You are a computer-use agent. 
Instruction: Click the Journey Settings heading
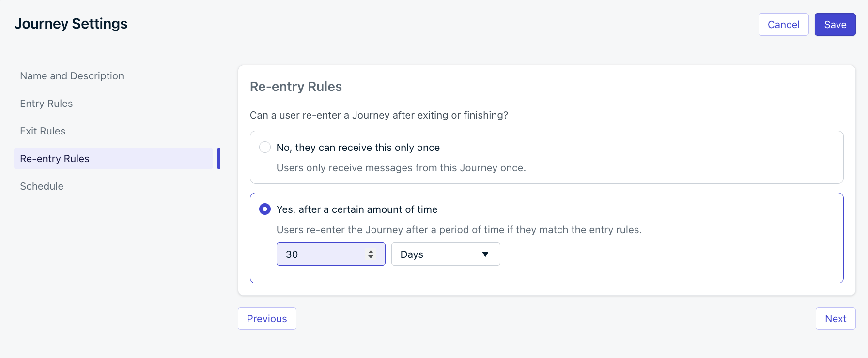click(71, 23)
